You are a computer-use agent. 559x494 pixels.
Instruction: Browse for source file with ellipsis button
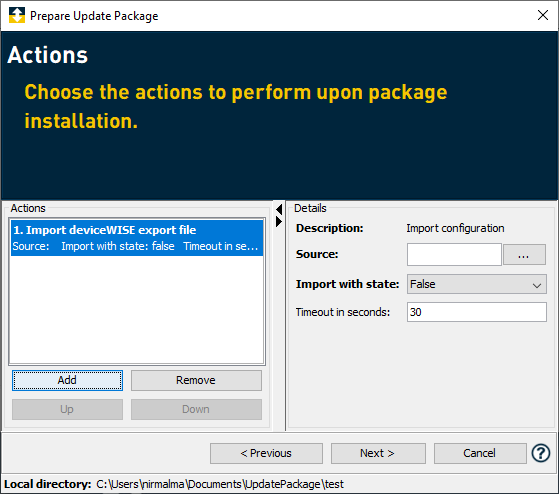[x=524, y=254]
